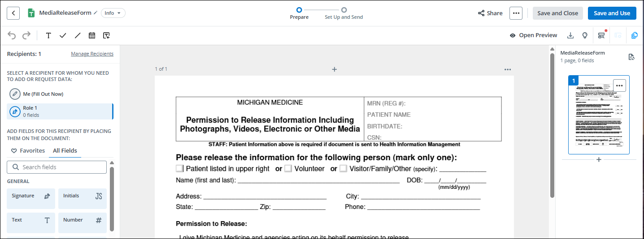Click Save and Use

point(612,13)
